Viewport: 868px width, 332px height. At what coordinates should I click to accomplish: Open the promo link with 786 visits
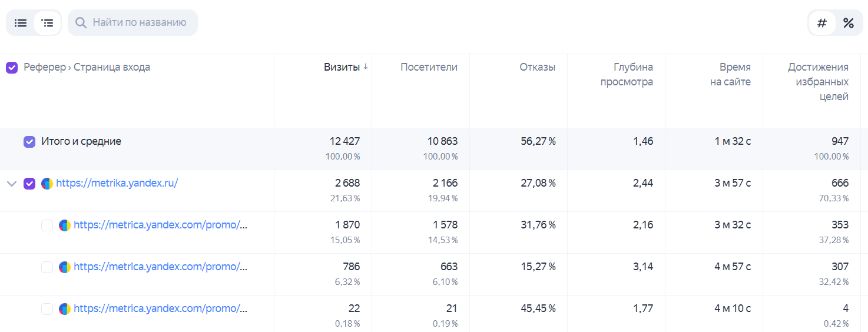click(160, 267)
